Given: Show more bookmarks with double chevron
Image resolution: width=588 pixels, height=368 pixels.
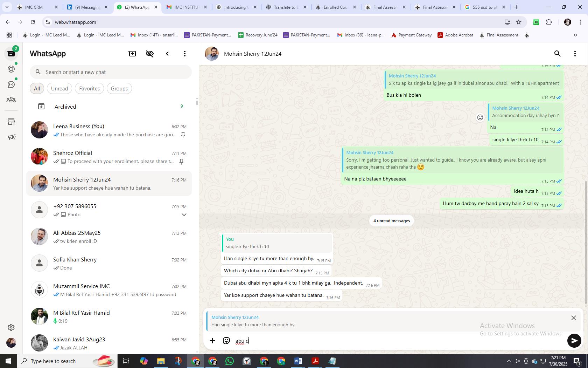Looking at the screenshot, I should [x=575, y=35].
